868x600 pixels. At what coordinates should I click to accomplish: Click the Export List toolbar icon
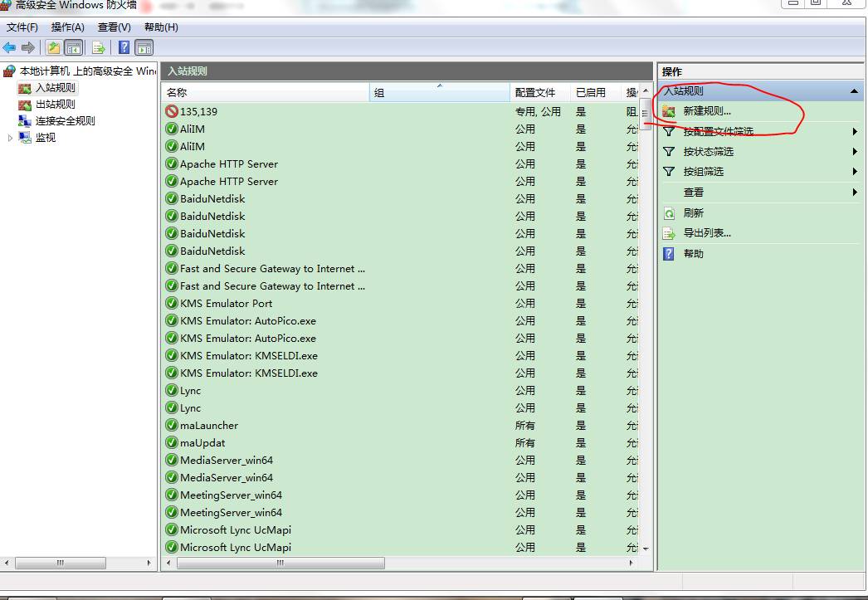click(99, 47)
